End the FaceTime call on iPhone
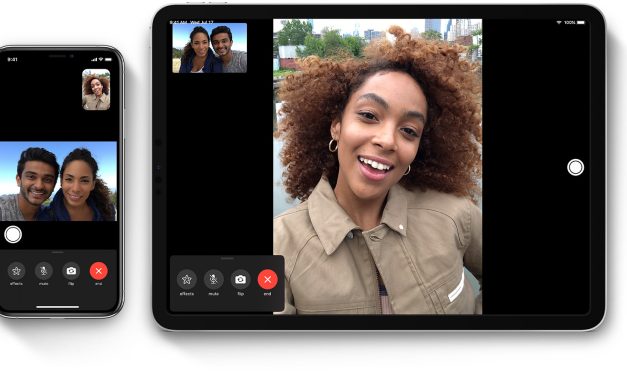The height and width of the screenshot is (376, 627). tap(99, 271)
